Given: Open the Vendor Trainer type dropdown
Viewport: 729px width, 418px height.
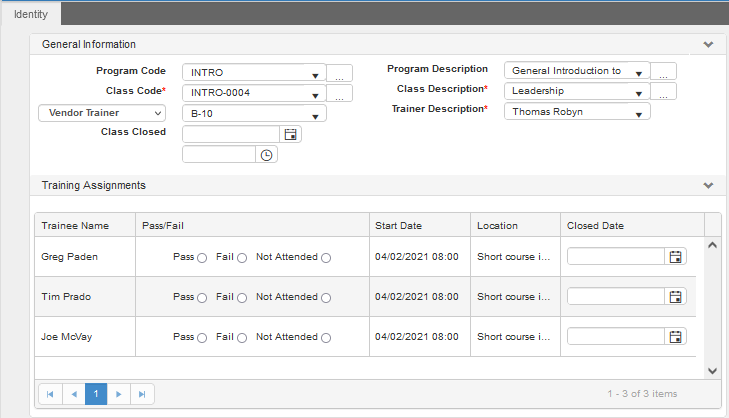Looking at the screenshot, I should [102, 113].
